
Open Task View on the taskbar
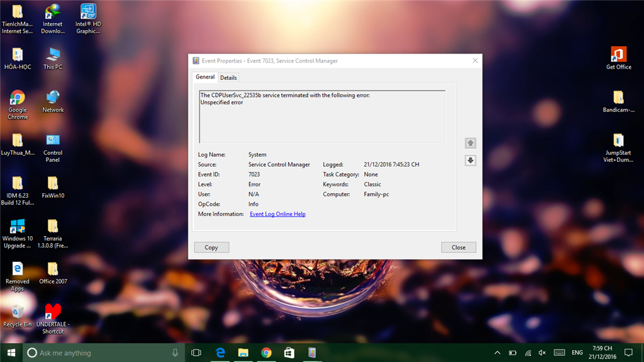pos(196,353)
